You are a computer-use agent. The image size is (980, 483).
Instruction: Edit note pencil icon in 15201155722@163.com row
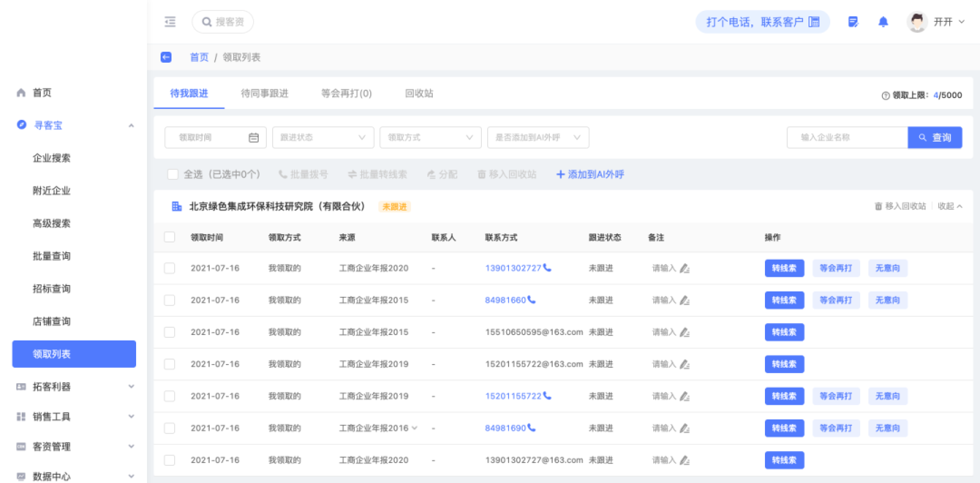(685, 365)
